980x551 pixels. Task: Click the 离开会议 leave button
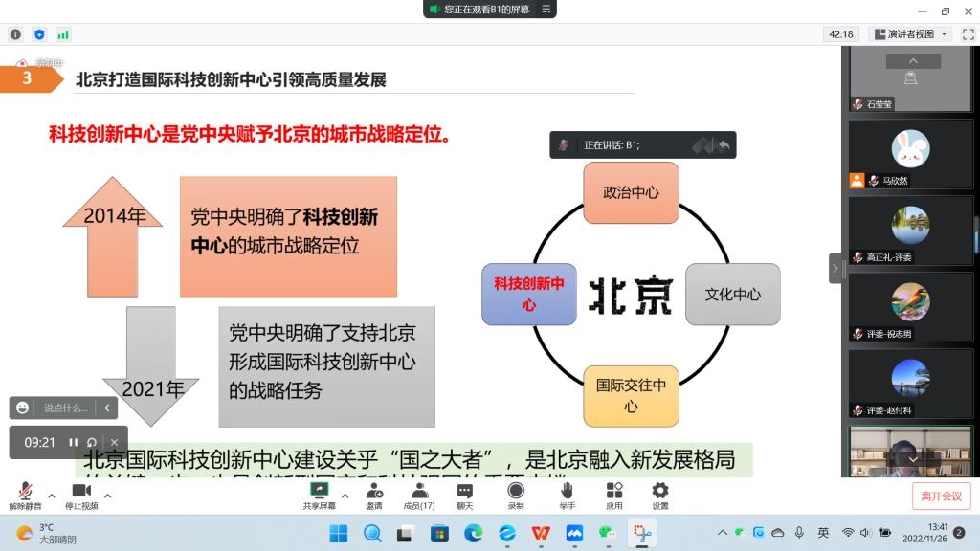tap(942, 496)
